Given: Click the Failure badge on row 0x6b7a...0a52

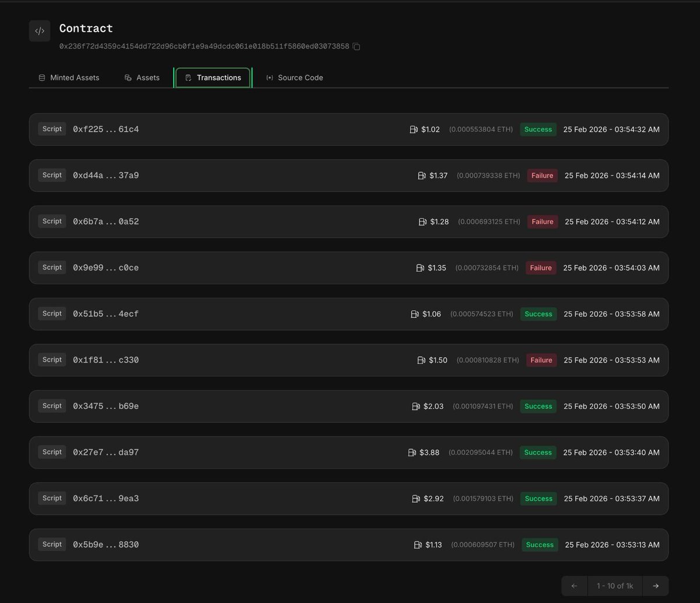Looking at the screenshot, I should [x=542, y=222].
